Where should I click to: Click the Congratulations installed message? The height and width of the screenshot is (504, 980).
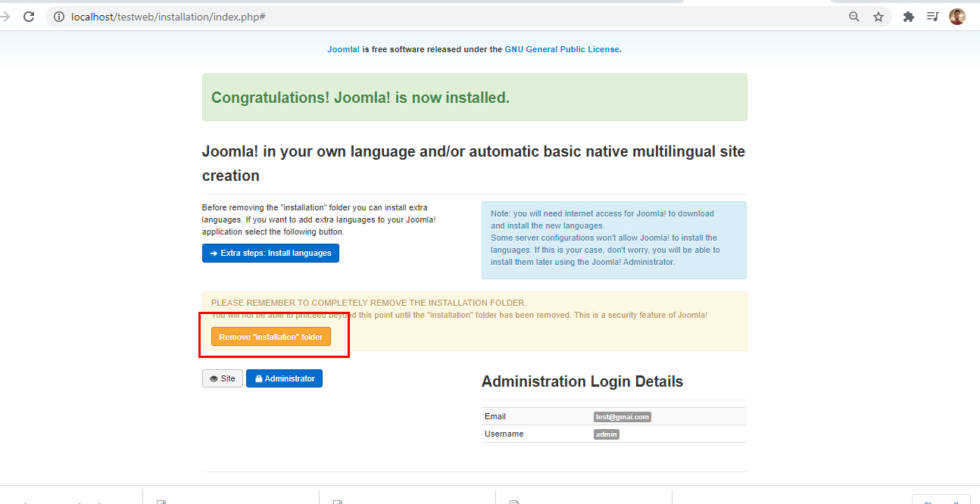click(360, 98)
